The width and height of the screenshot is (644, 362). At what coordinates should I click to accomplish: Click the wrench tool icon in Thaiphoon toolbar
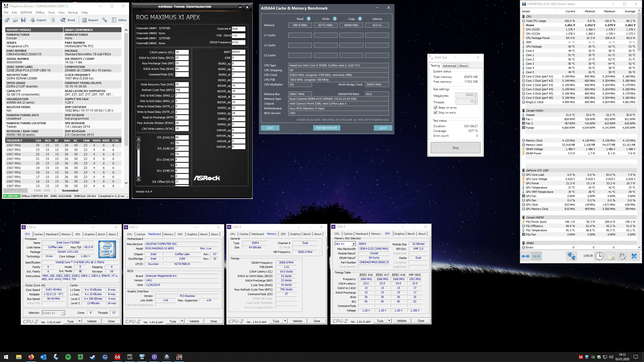(x=105, y=20)
